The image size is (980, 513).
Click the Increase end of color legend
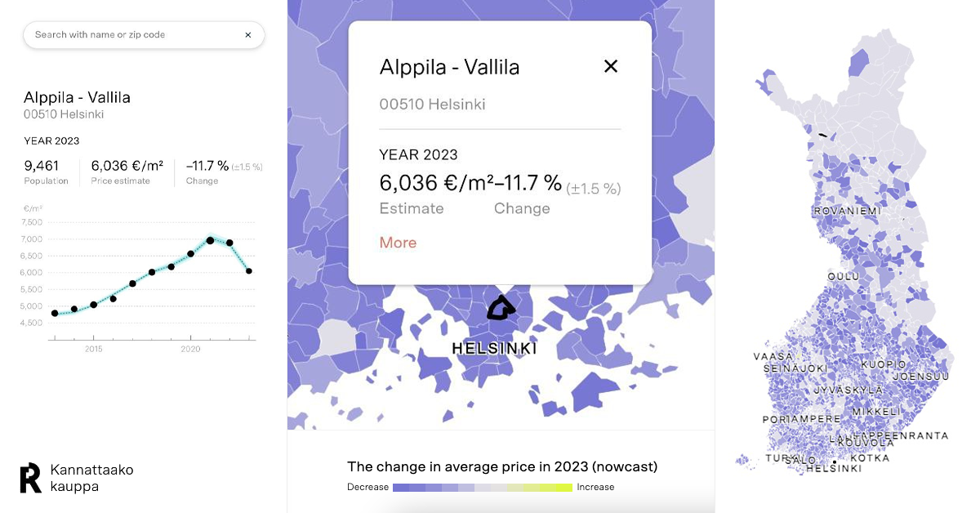point(596,487)
